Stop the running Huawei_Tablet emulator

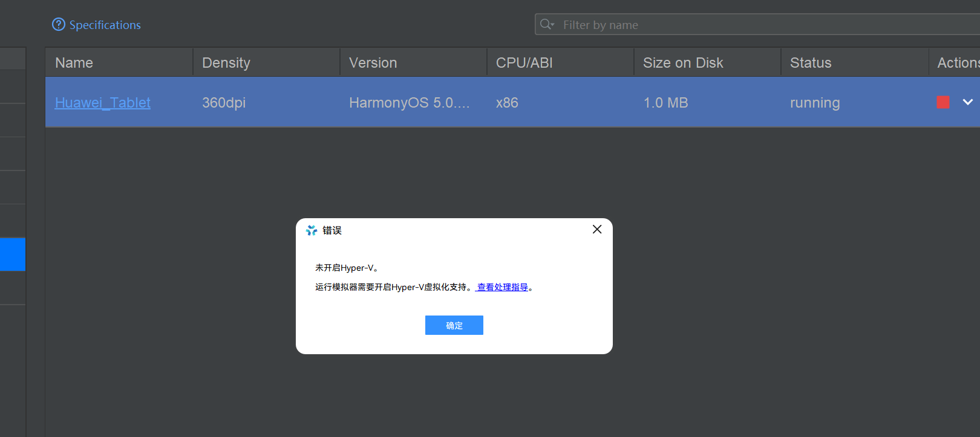943,102
